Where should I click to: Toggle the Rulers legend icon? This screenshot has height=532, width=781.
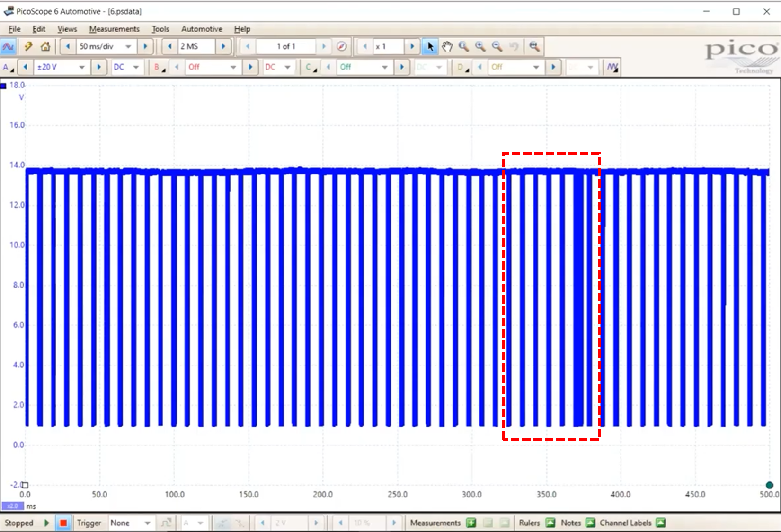pos(550,523)
